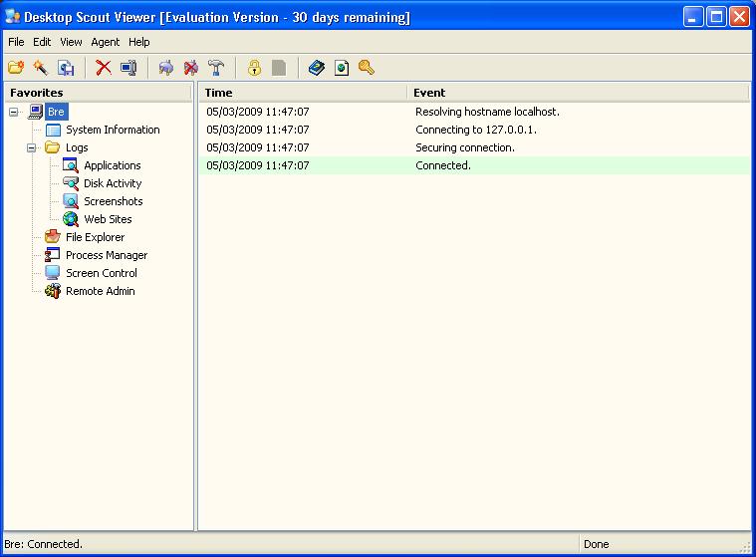Click the red X delete icon
This screenshot has width=756, height=557.
[104, 68]
